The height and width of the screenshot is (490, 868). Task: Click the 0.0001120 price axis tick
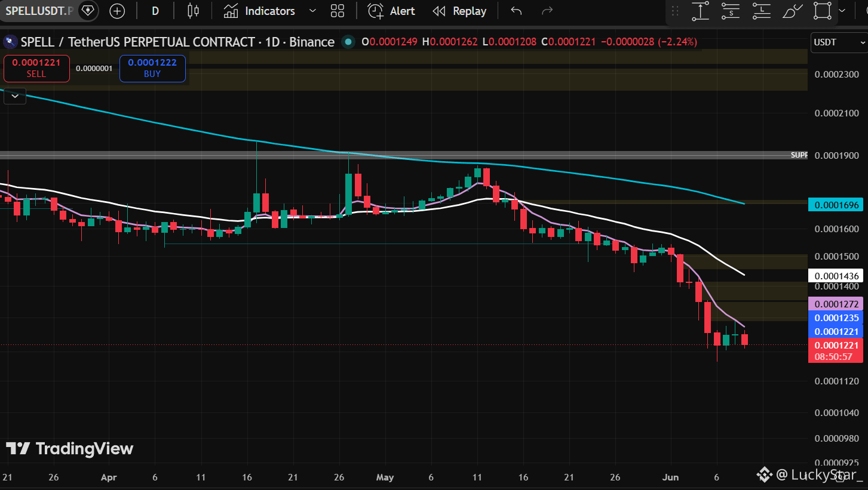836,381
